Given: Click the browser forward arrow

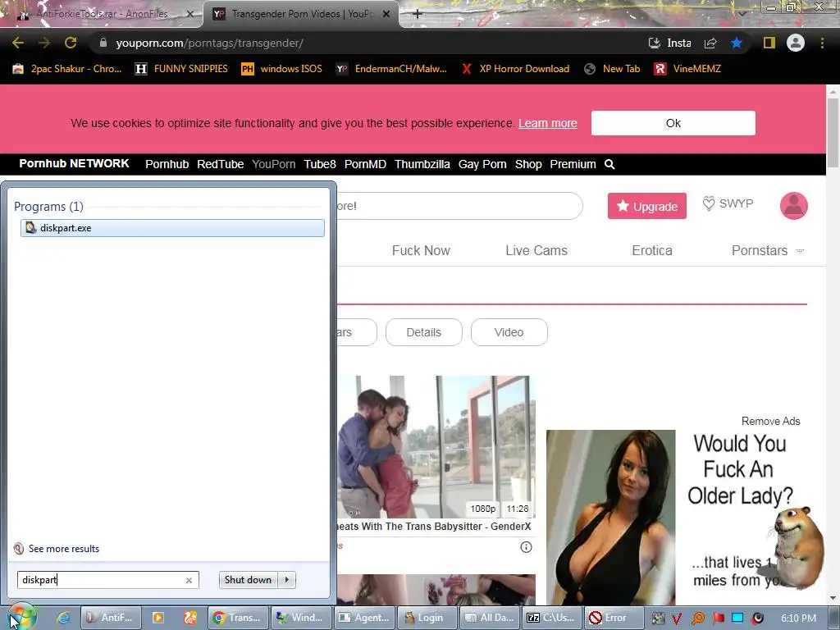Looking at the screenshot, I should [44, 43].
